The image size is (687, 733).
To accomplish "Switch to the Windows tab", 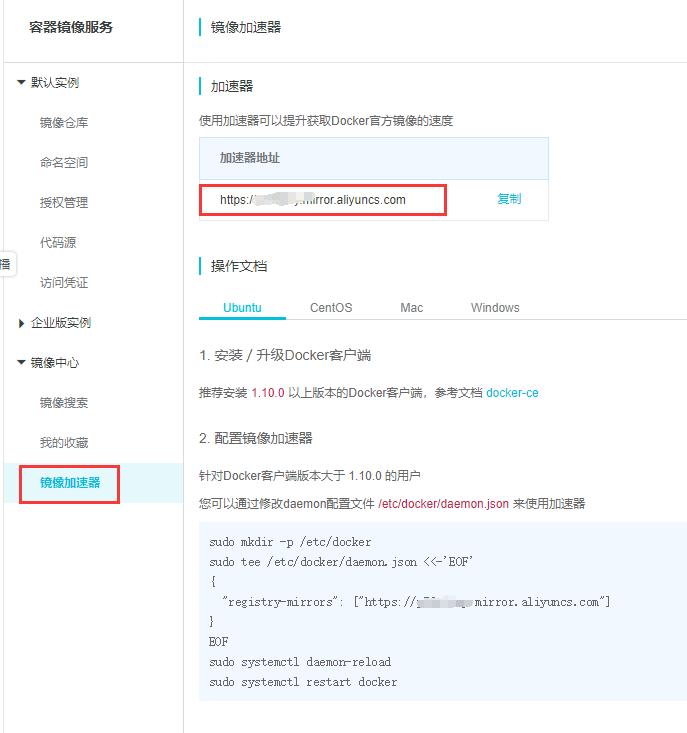I will [495, 308].
